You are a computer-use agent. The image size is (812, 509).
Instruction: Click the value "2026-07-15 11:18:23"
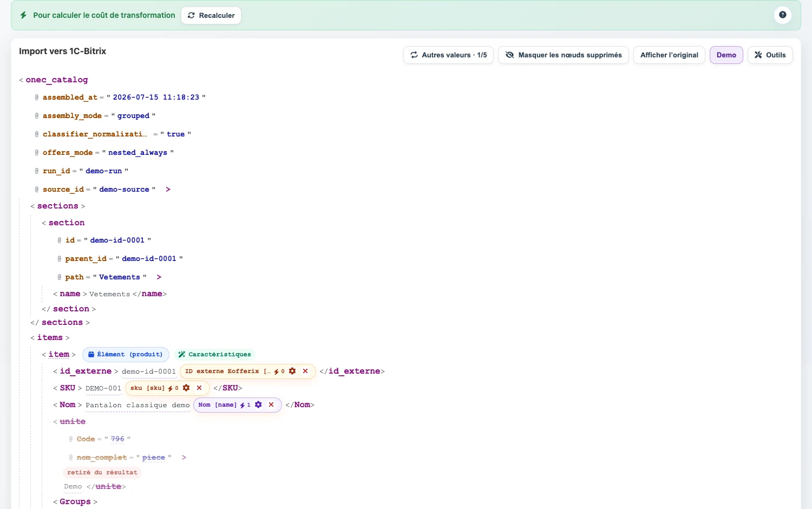pyautogui.click(x=156, y=97)
